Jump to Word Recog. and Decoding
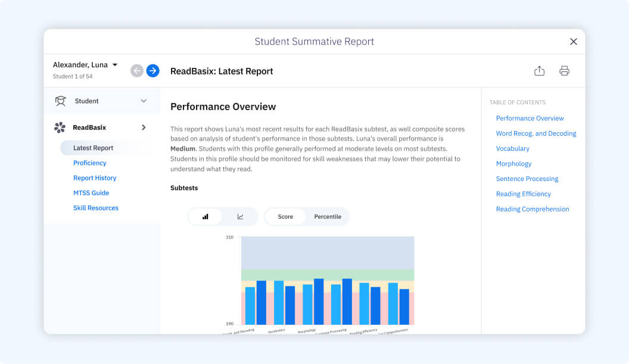 click(536, 133)
